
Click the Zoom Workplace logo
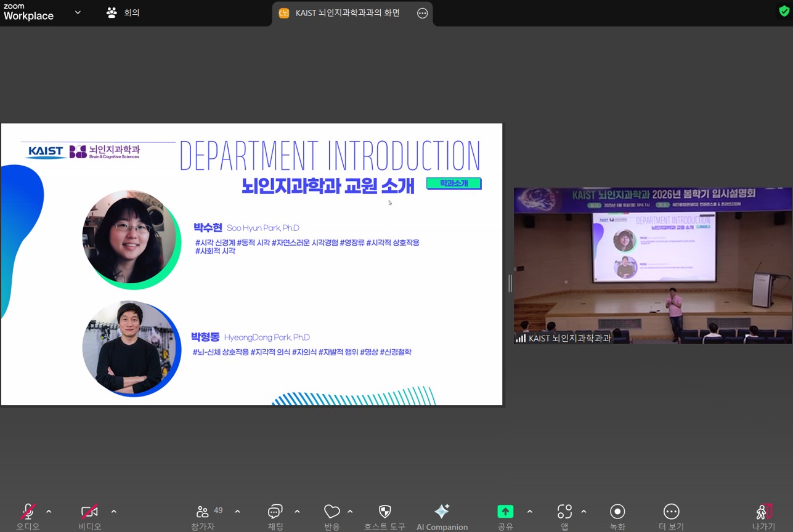pos(28,12)
